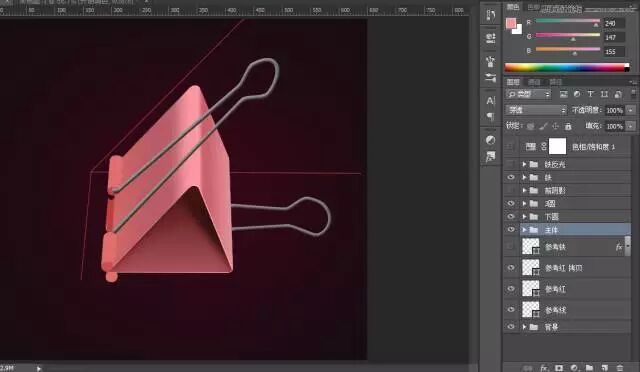Click the text layer filter T icon
640x372 pixels.
tap(591, 94)
